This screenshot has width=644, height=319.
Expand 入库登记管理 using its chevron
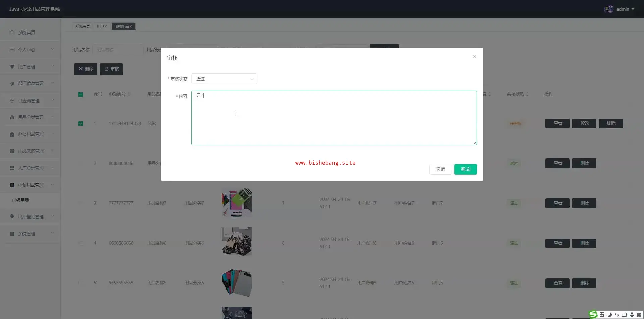click(x=52, y=168)
